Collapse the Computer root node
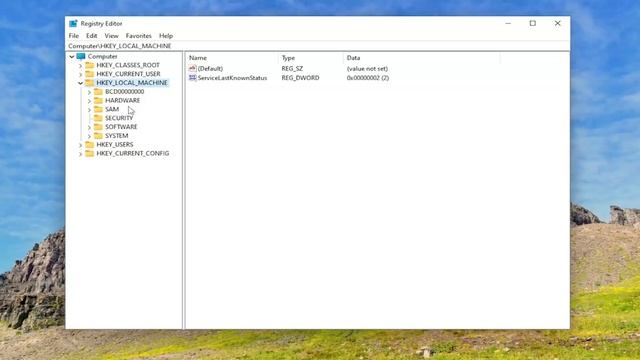This screenshot has height=360, width=640. pos(72,56)
